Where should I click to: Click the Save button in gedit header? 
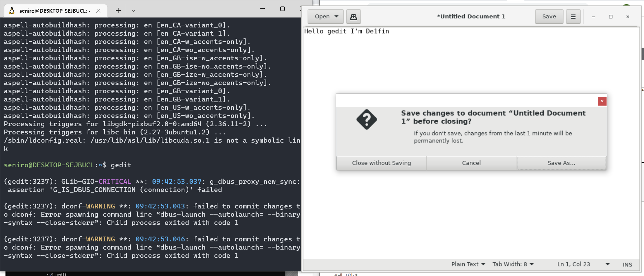pos(549,16)
